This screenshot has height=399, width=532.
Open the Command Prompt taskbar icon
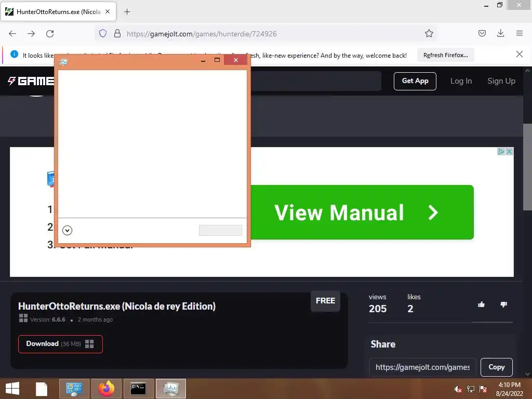[138, 389]
